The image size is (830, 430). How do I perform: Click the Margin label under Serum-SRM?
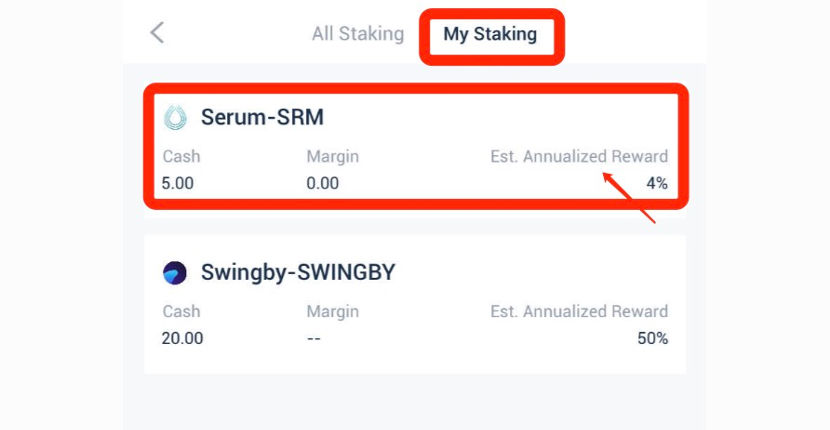332,157
